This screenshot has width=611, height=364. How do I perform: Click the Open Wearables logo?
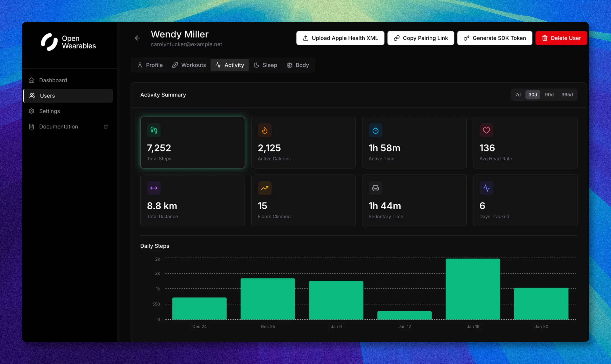(68, 42)
